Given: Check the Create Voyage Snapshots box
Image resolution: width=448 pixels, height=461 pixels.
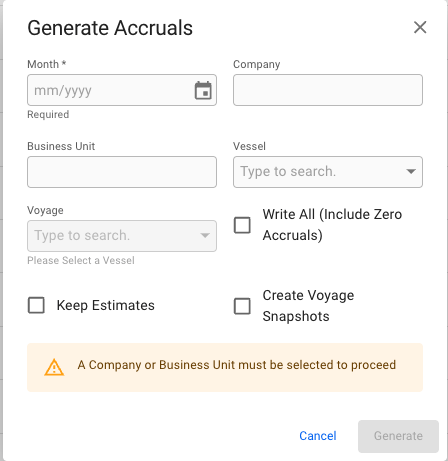Looking at the screenshot, I should [242, 306].
